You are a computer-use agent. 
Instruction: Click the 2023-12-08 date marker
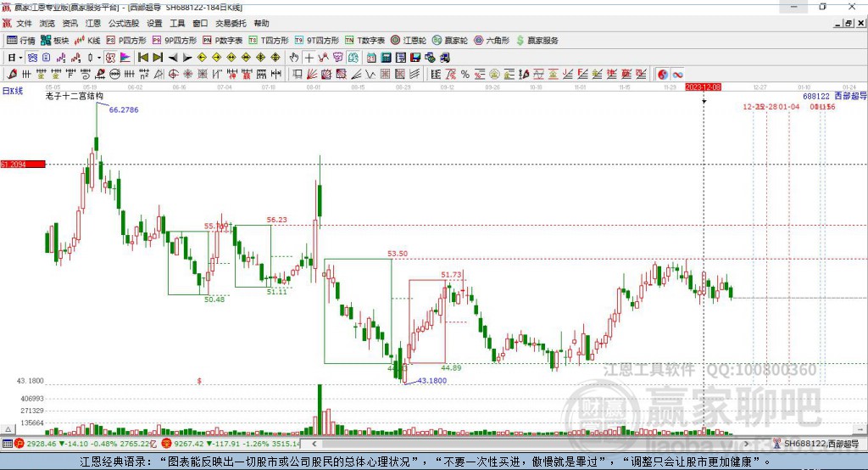tap(703, 87)
